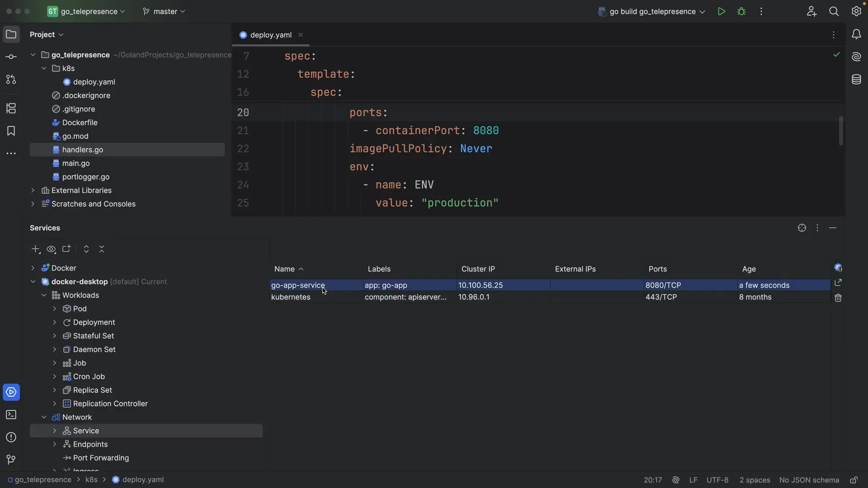
Task: Select handlers.go in project tree
Action: click(127, 150)
